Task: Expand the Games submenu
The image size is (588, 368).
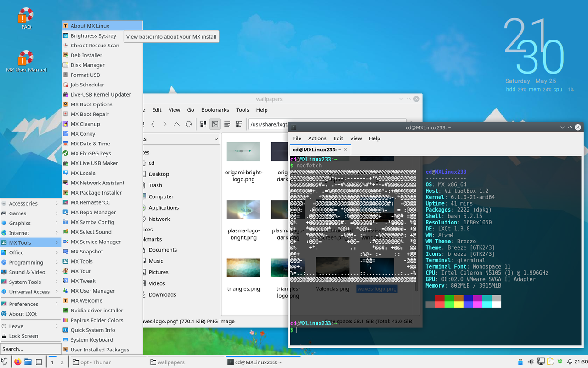Action: click(x=30, y=213)
